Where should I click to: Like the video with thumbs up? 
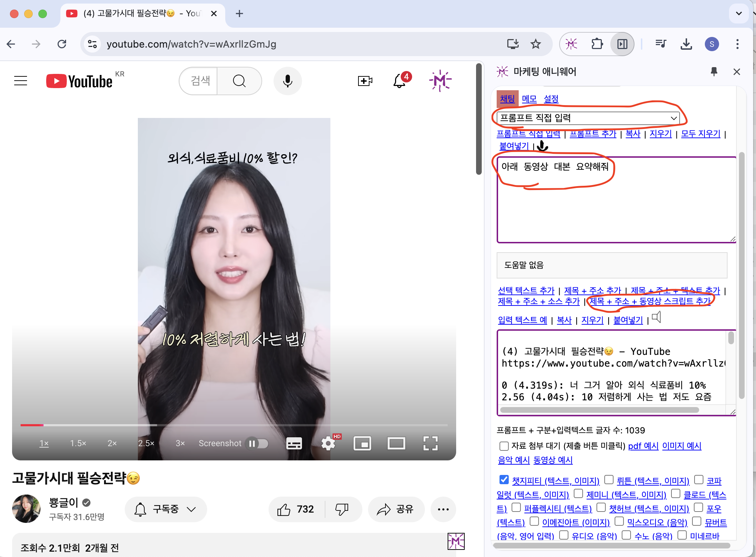[296, 509]
